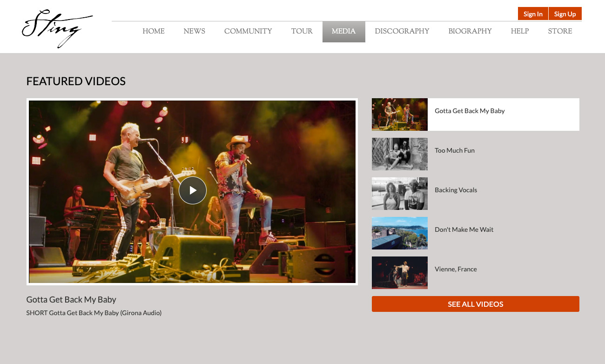Click the Sign In button

pos(533,14)
